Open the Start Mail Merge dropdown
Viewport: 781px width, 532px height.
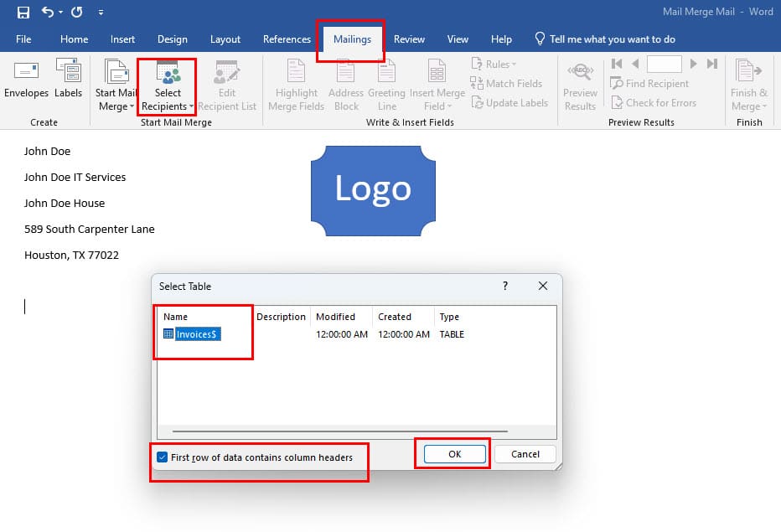(x=116, y=85)
